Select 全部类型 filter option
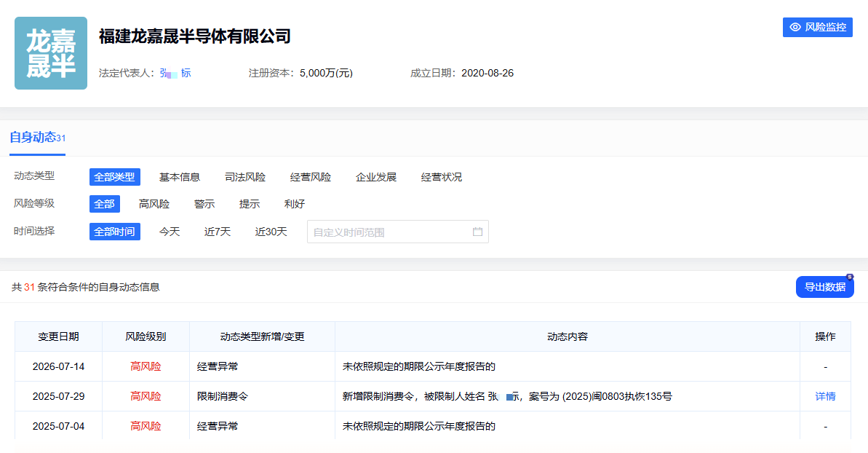The image size is (868, 453). pyautogui.click(x=114, y=177)
